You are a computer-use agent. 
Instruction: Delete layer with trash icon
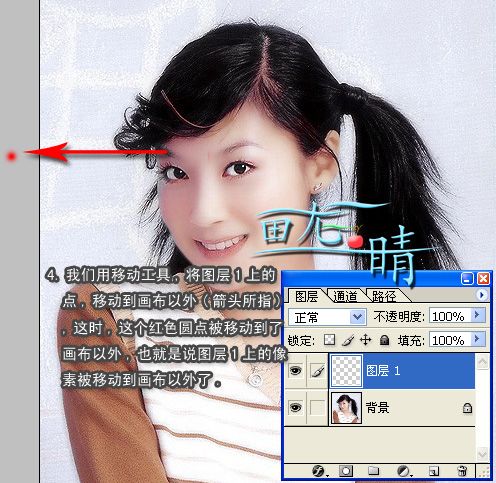[x=462, y=471]
